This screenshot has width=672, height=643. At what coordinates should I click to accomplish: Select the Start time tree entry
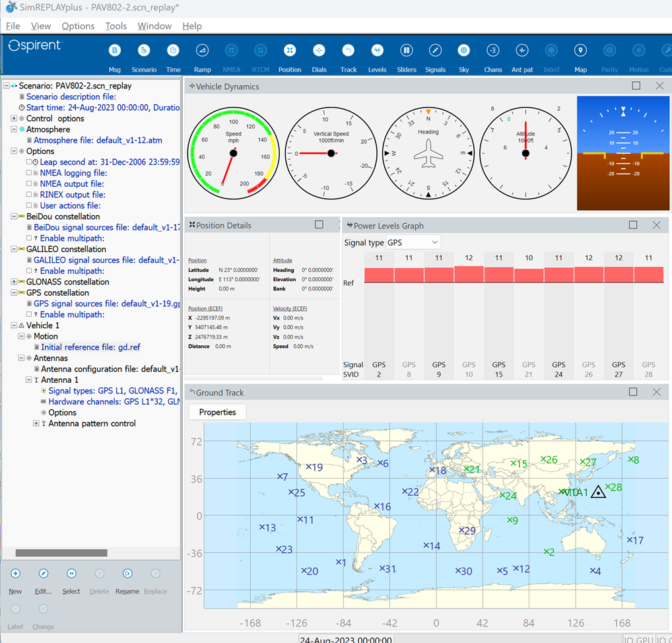103,108
